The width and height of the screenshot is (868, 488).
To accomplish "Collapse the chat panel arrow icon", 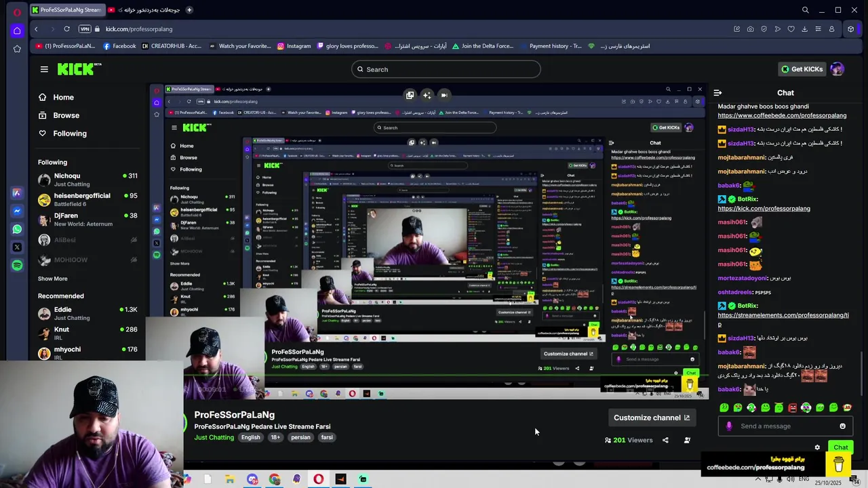I will tap(717, 93).
